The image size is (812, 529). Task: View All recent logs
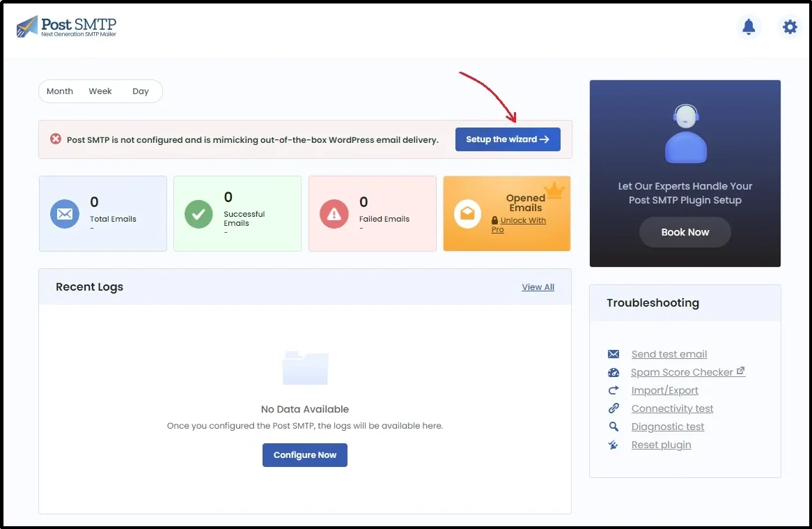(538, 286)
